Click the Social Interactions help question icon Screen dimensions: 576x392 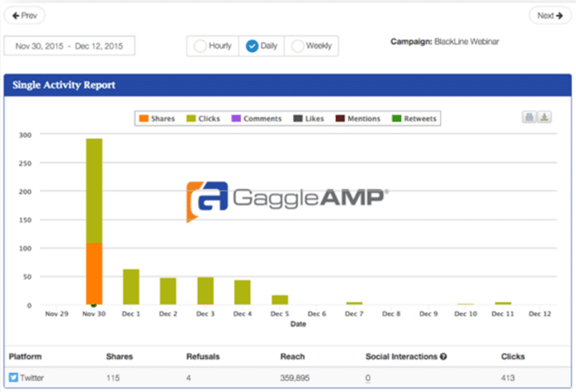tap(443, 357)
